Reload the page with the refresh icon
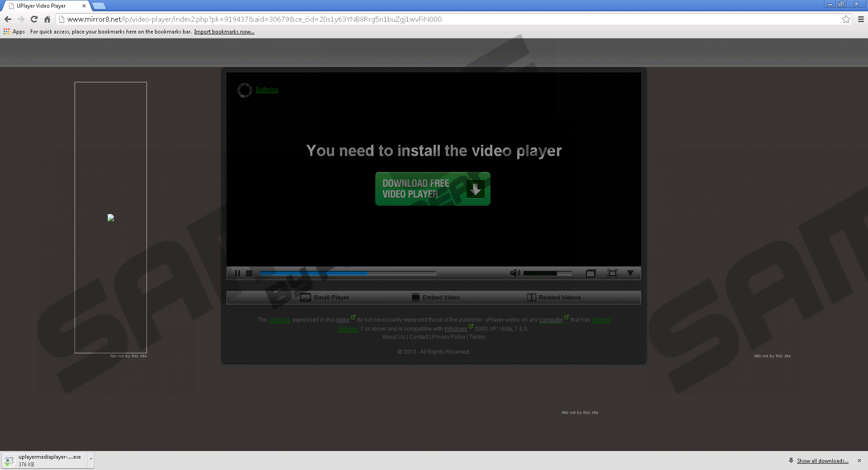 [34, 19]
